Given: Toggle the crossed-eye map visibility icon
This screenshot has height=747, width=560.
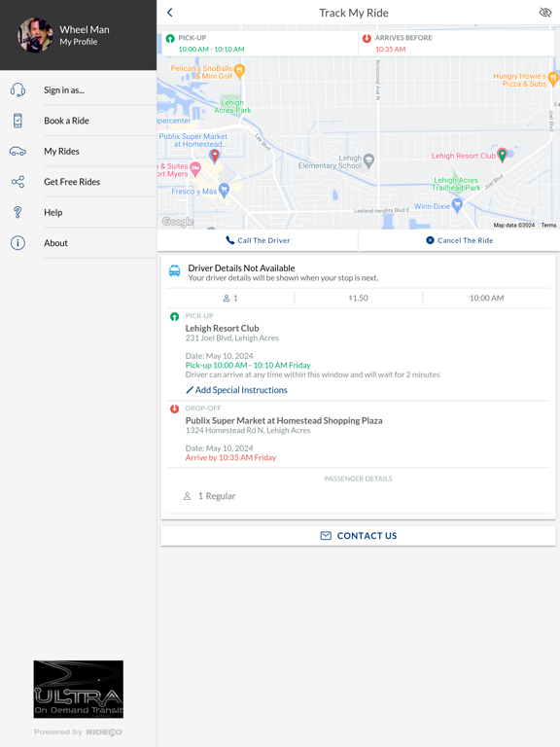Looking at the screenshot, I should 544,13.
